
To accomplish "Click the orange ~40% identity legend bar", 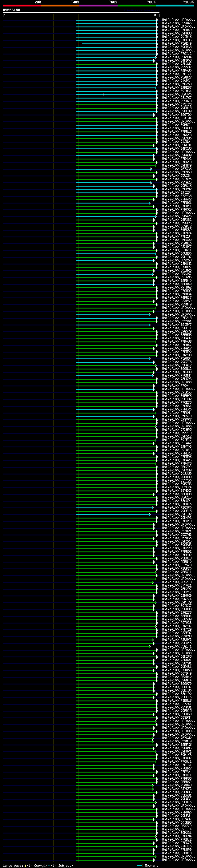I will (x=60, y=6).
